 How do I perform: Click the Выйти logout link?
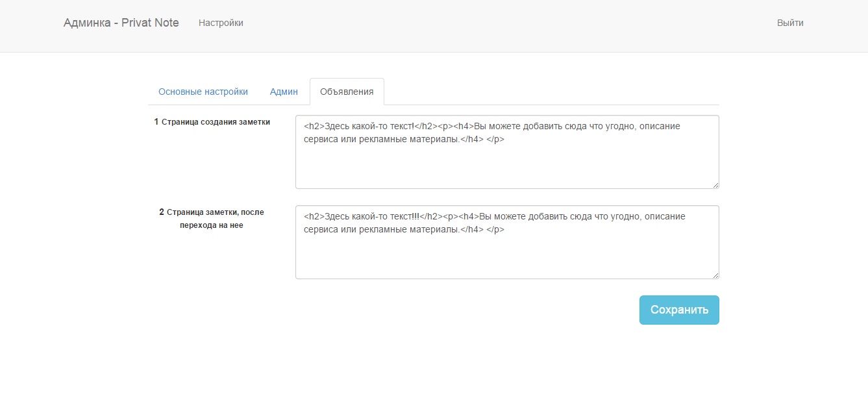[x=790, y=23]
